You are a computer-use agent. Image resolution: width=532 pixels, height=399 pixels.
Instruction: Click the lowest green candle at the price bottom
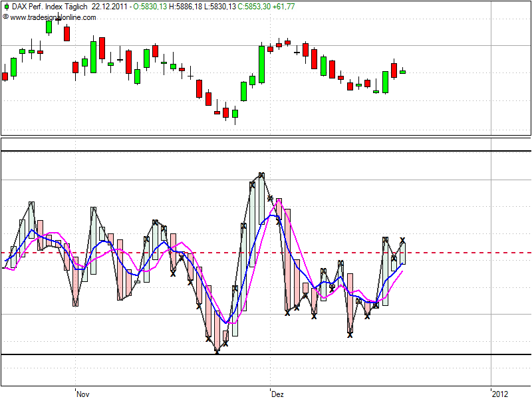point(235,114)
